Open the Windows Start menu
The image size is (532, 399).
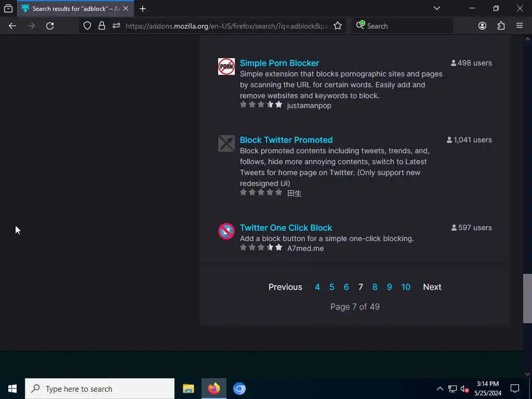[12, 389]
